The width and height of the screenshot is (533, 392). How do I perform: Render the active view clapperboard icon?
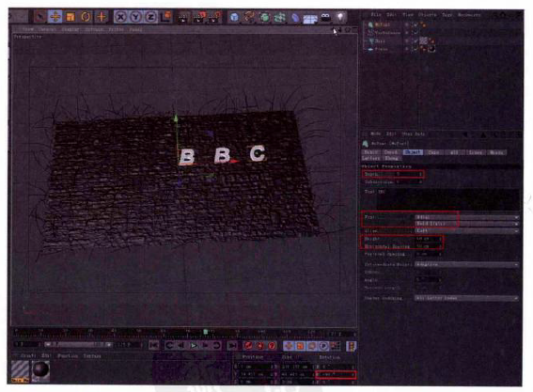pyautogui.click(x=183, y=17)
